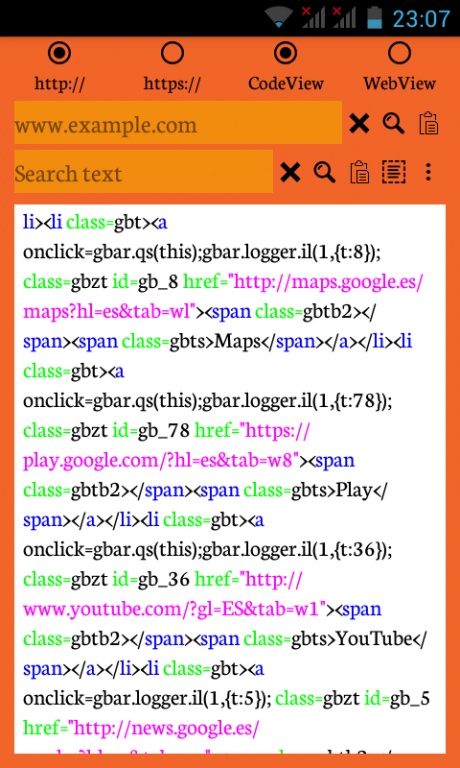Tap the www.example.com URL field
This screenshot has width=460, height=768.
(178, 122)
